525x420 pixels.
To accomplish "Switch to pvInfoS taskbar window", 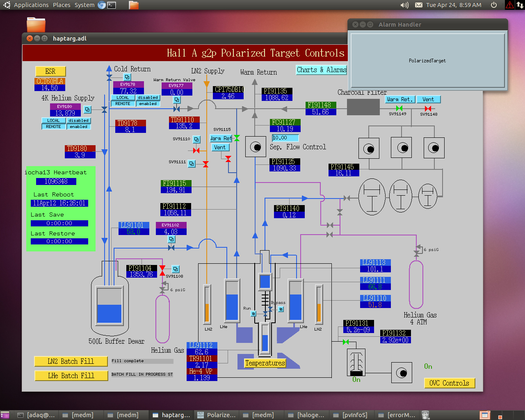I will pos(352,415).
